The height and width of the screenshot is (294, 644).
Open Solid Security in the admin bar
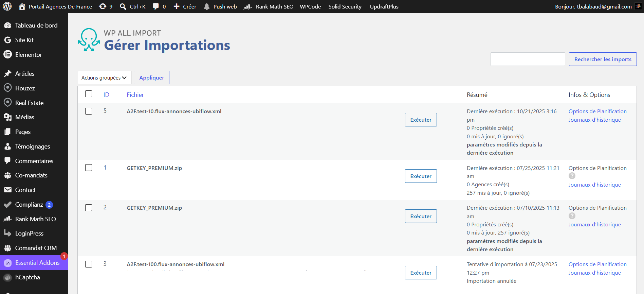[x=345, y=6]
